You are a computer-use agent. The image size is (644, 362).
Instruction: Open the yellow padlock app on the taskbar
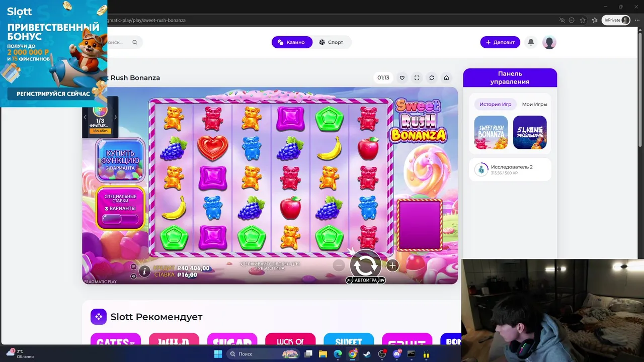point(426,354)
